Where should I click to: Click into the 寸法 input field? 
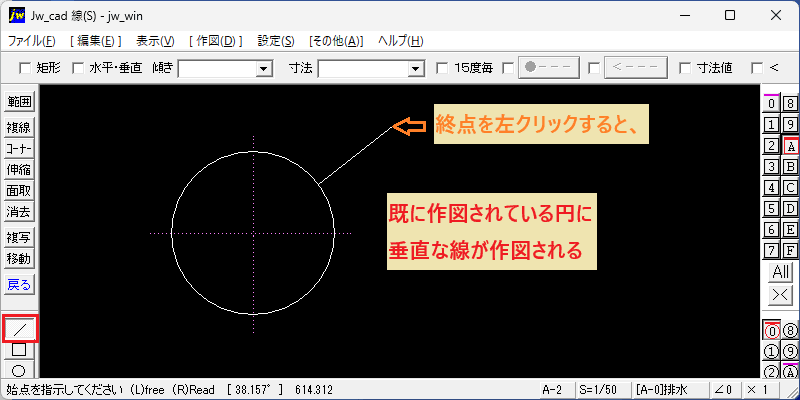363,68
